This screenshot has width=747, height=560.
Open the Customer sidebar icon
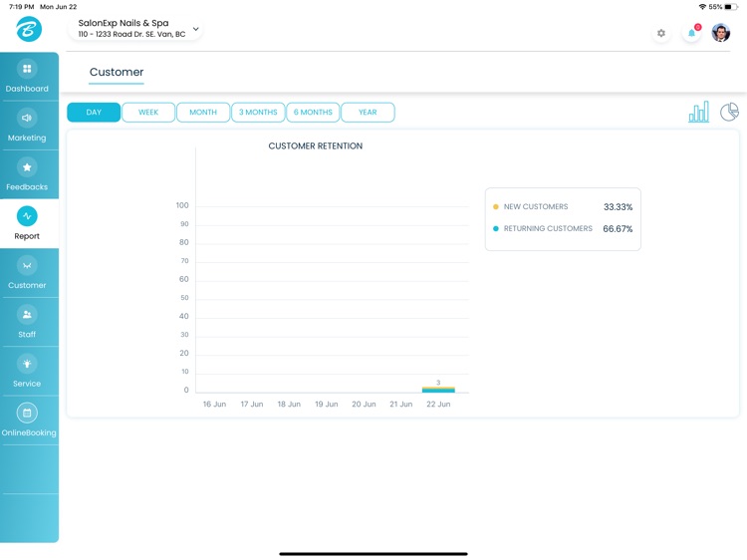point(27,265)
